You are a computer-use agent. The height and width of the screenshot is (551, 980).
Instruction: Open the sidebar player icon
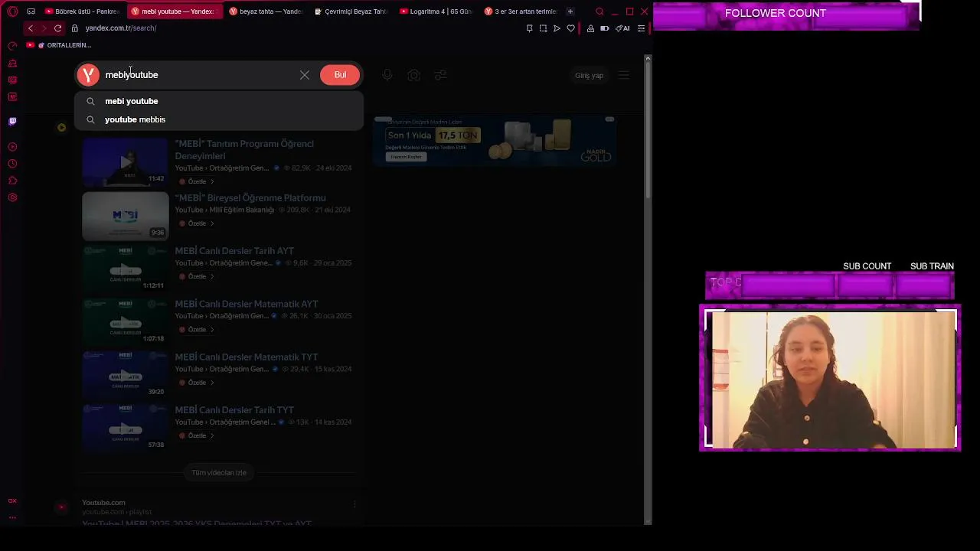point(12,147)
